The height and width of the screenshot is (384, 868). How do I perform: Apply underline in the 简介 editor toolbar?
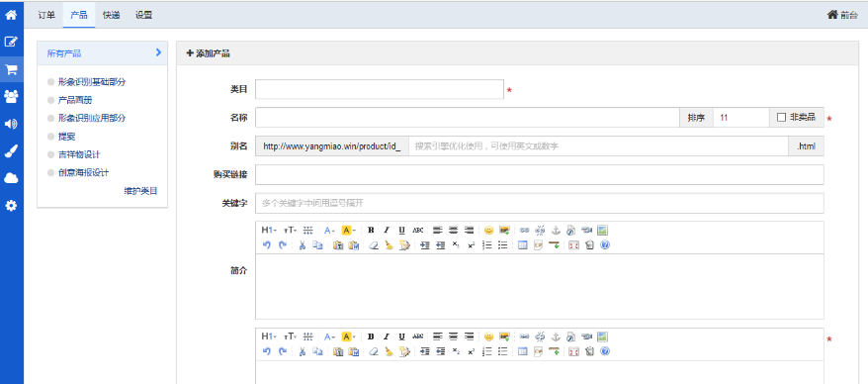[402, 230]
